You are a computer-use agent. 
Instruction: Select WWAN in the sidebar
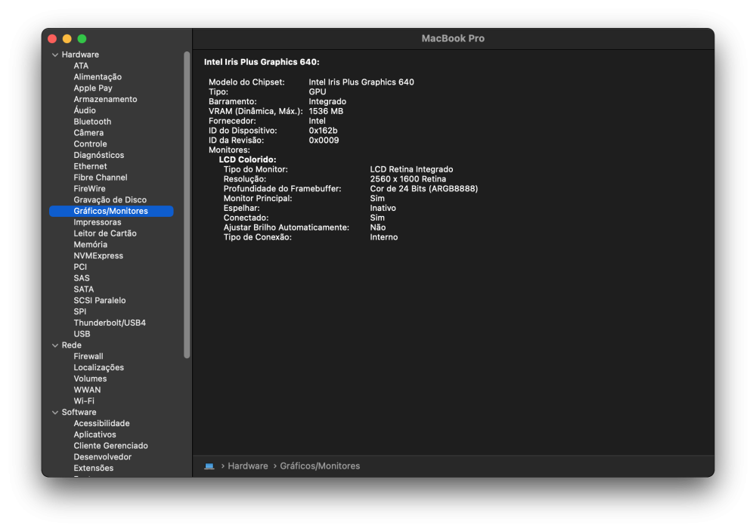87,390
